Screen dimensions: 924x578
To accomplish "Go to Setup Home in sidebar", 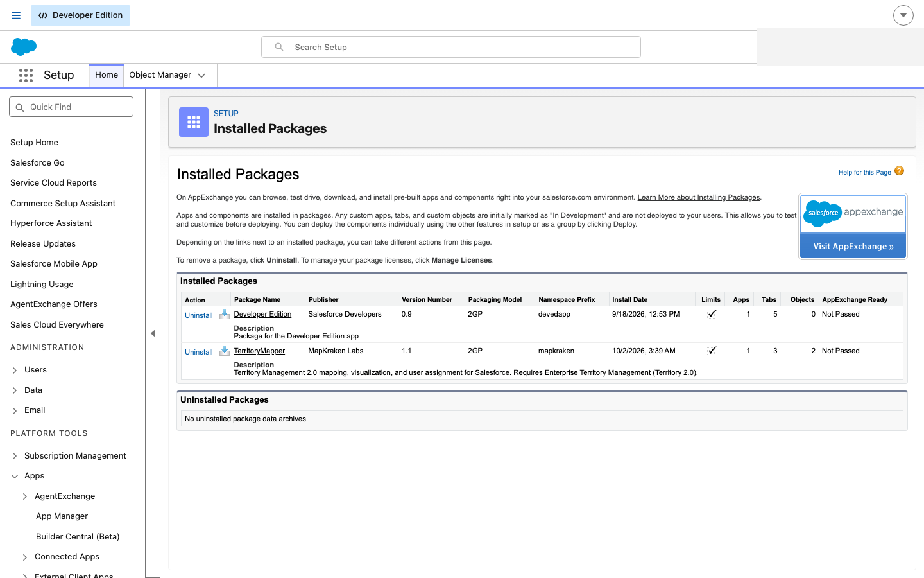I will tap(34, 143).
